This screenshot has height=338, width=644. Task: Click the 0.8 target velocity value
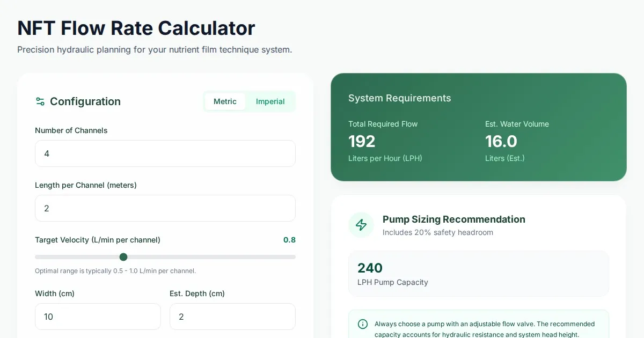[289, 240]
